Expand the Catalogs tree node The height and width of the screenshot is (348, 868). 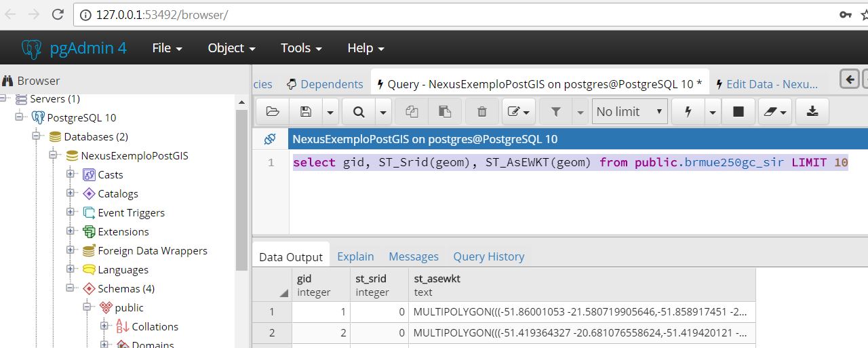click(71, 193)
